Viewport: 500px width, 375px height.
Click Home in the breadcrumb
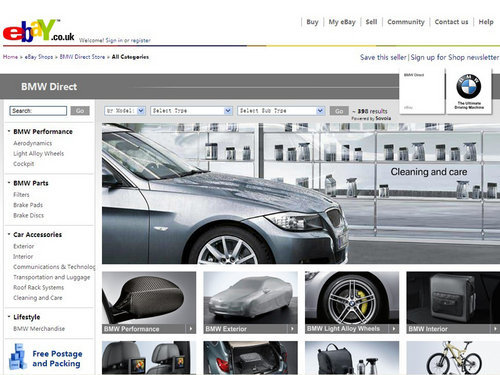click(x=10, y=57)
